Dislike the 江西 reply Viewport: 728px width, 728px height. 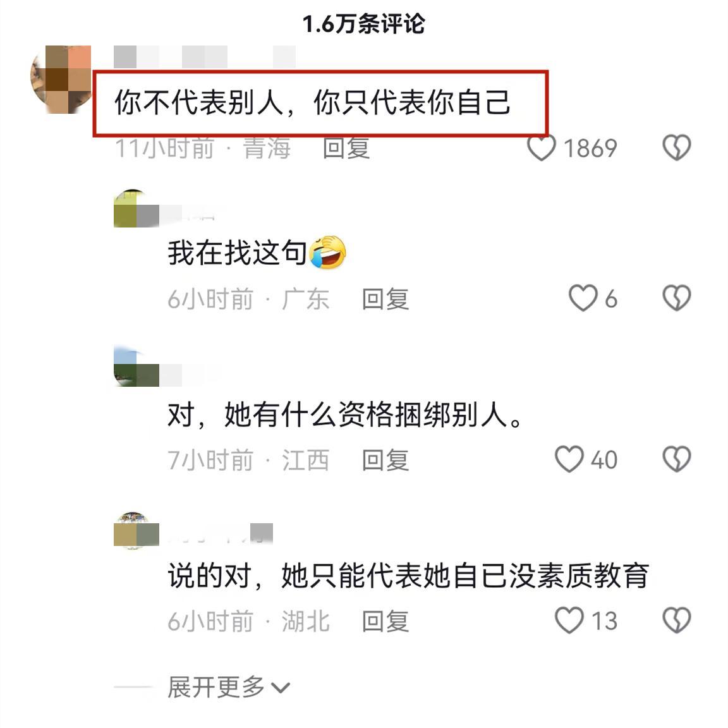pyautogui.click(x=676, y=459)
